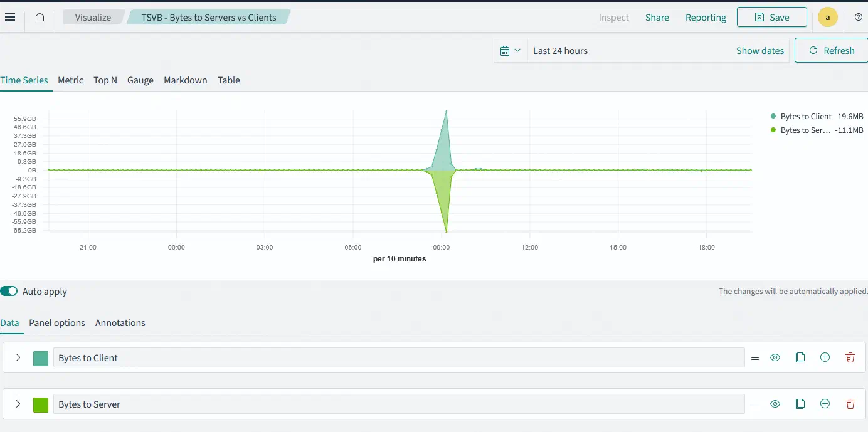The image size is (868, 432).
Task: Click the Refresh button
Action: click(831, 51)
